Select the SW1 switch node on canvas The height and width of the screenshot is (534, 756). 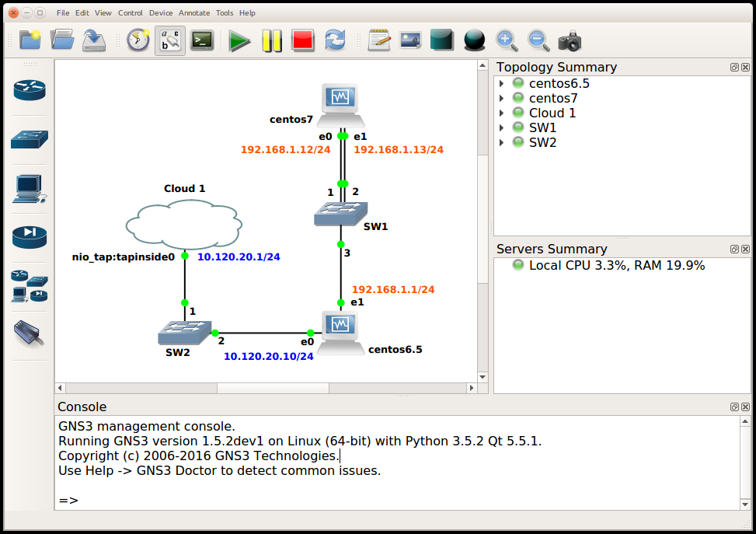pyautogui.click(x=341, y=214)
